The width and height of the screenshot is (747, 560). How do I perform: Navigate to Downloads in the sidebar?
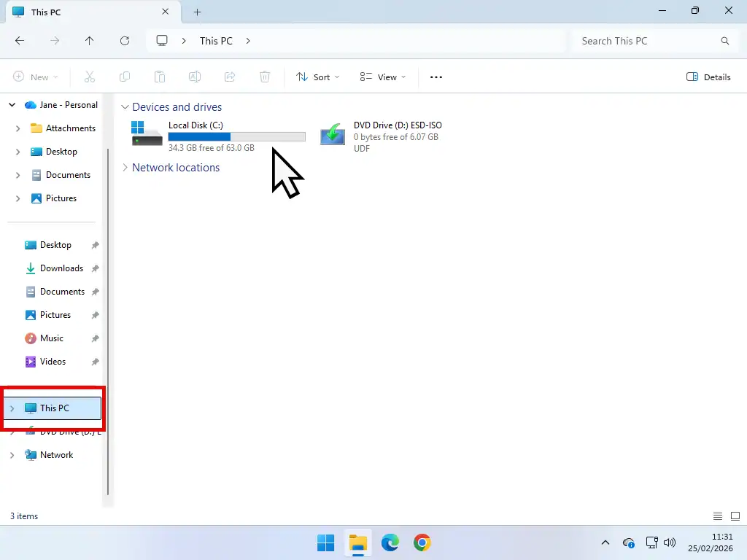60,268
